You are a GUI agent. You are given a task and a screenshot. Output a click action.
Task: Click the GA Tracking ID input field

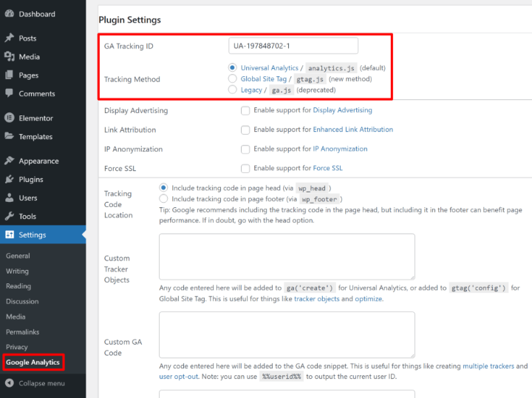293,46
